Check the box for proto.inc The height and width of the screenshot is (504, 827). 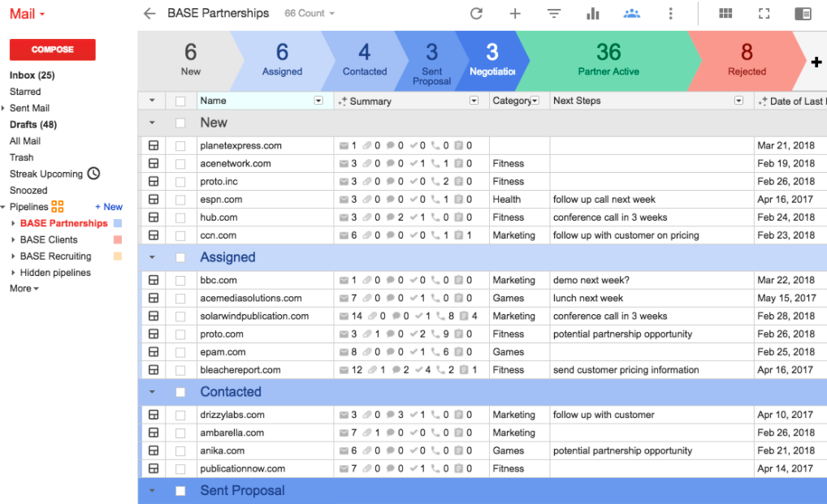pos(180,182)
